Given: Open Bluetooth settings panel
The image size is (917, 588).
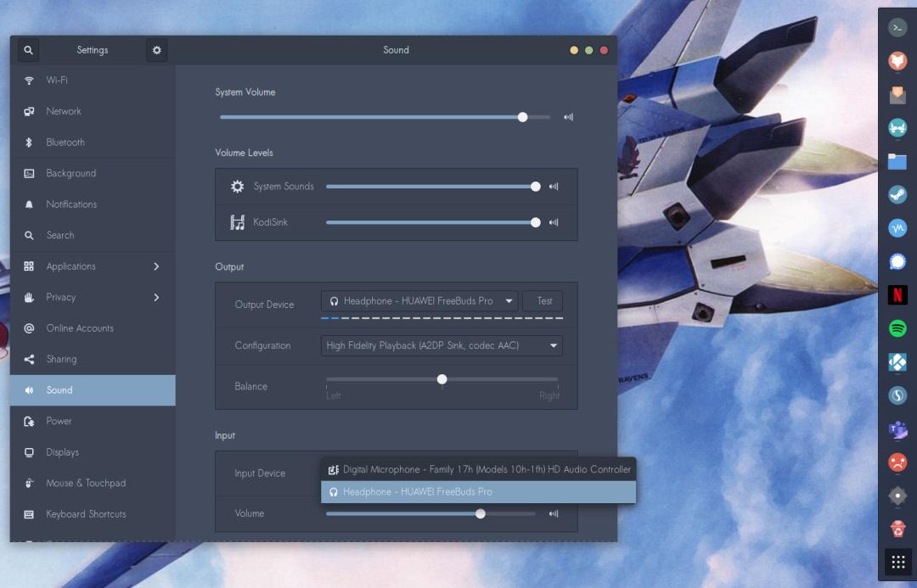Looking at the screenshot, I should click(93, 142).
